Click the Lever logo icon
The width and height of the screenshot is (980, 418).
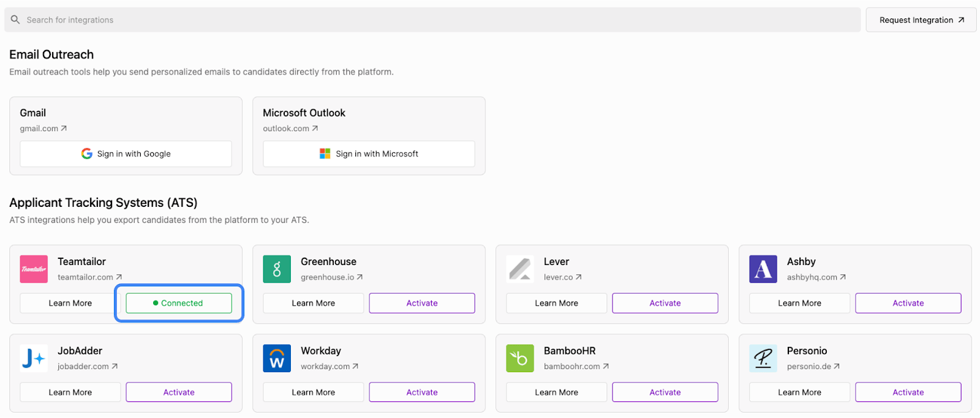520,269
